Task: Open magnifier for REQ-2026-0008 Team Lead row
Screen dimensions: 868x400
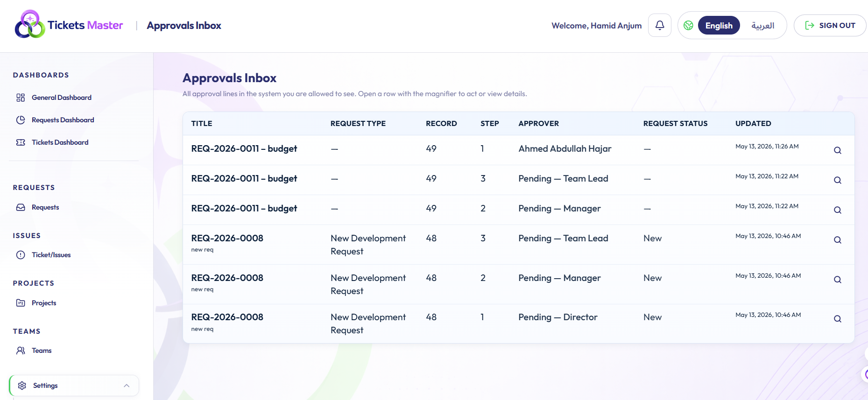Action: (x=838, y=240)
